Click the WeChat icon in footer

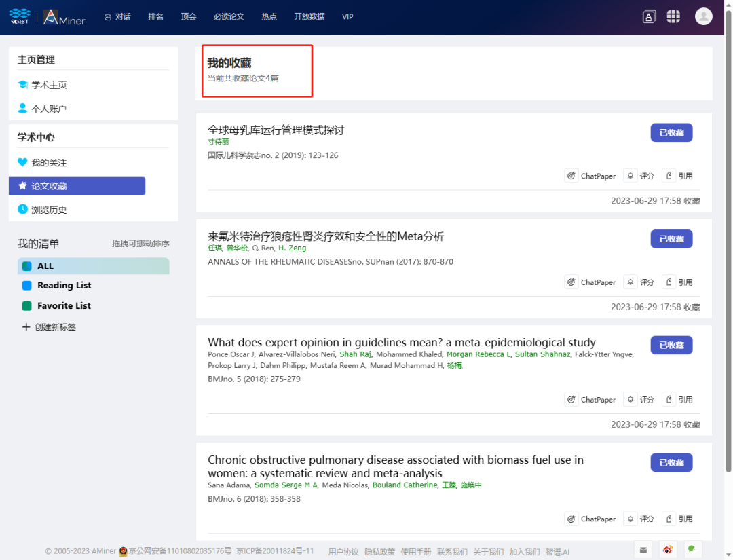[692, 550]
